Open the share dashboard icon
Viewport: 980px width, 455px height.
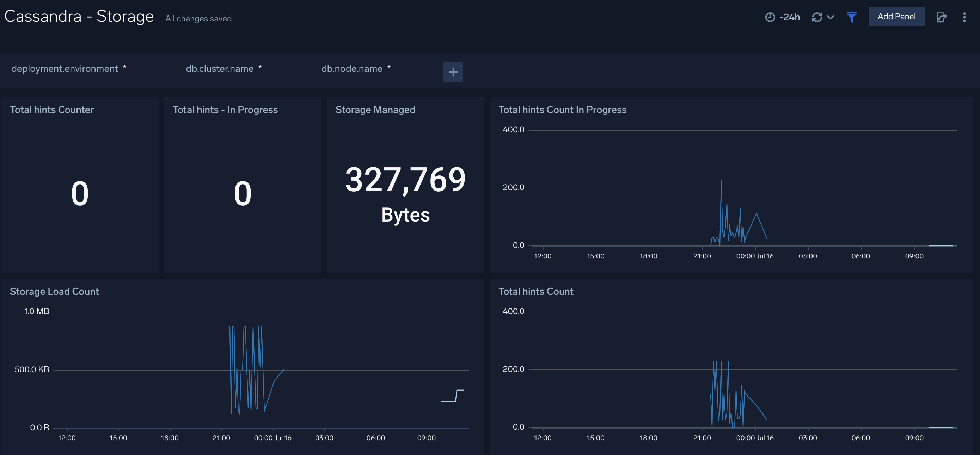[x=941, y=17]
